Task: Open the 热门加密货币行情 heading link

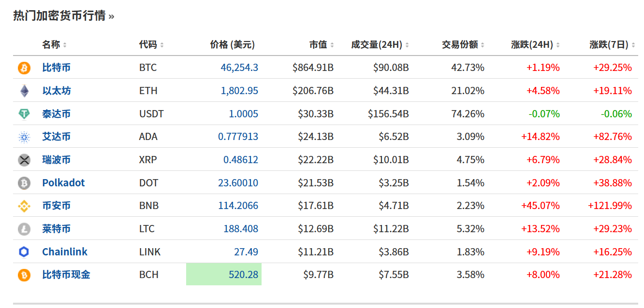Action: [x=63, y=15]
